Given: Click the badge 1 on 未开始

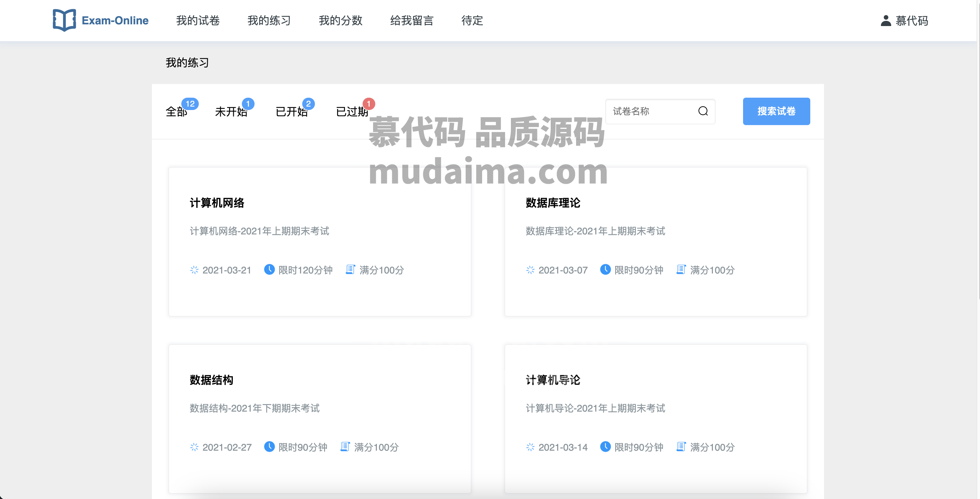Looking at the screenshot, I should click(248, 104).
